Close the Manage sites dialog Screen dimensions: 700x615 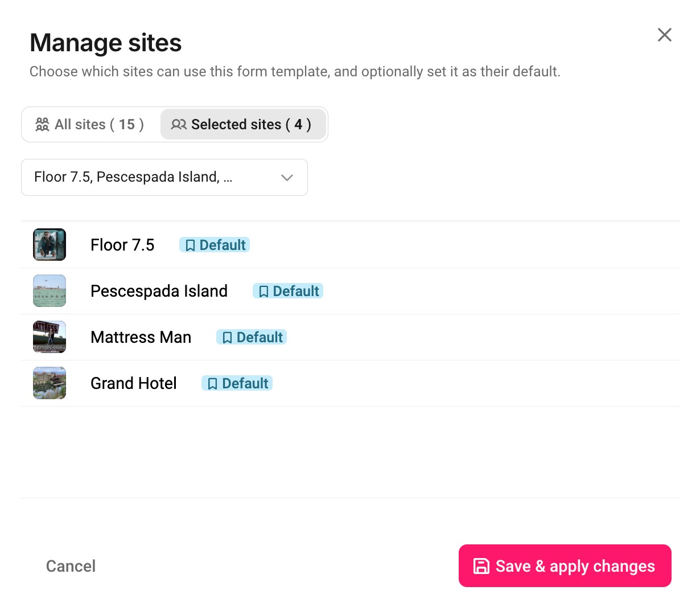coord(665,35)
